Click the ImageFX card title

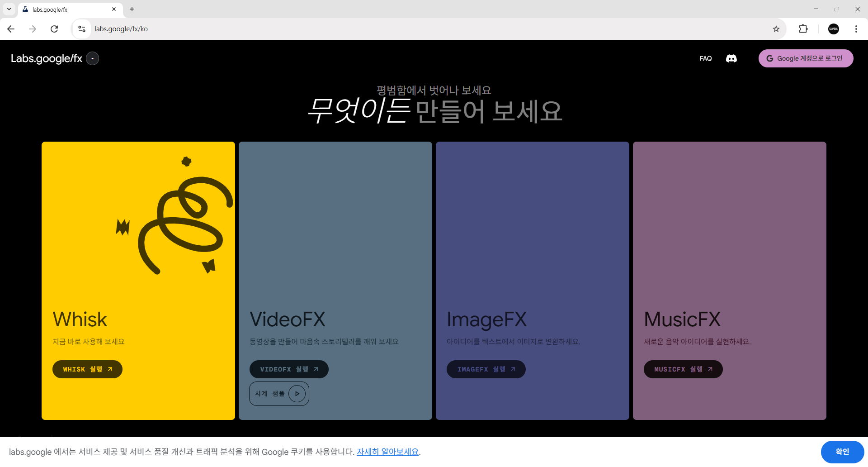coord(487,319)
